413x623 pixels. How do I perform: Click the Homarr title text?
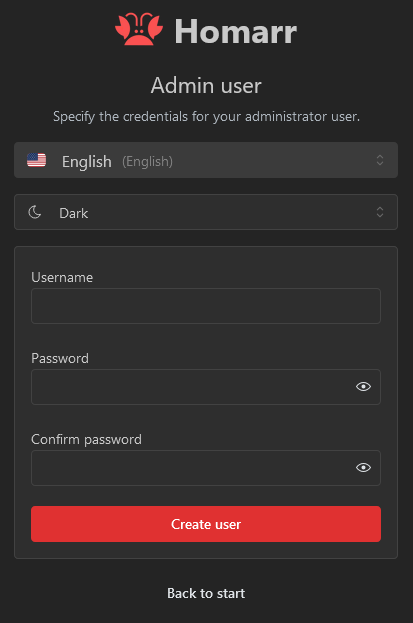[236, 31]
